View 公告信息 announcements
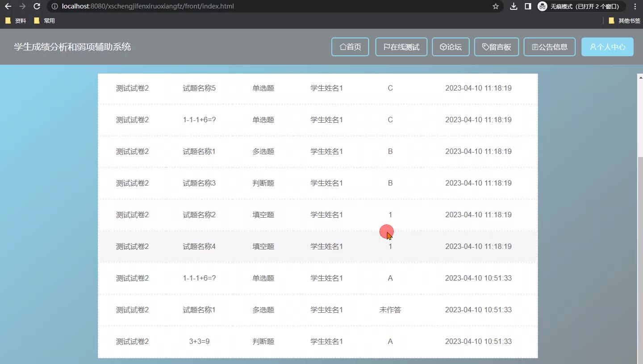643x364 pixels. [x=549, y=47]
